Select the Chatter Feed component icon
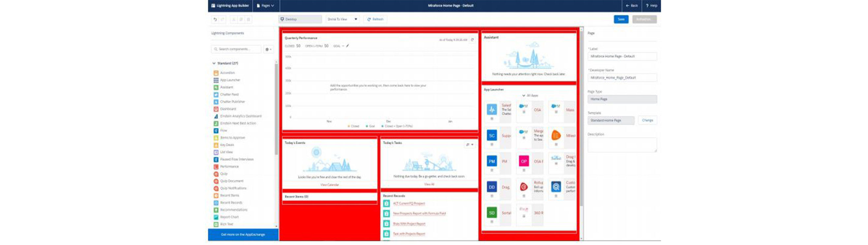Viewport: 868px width, 245px height. [x=216, y=95]
